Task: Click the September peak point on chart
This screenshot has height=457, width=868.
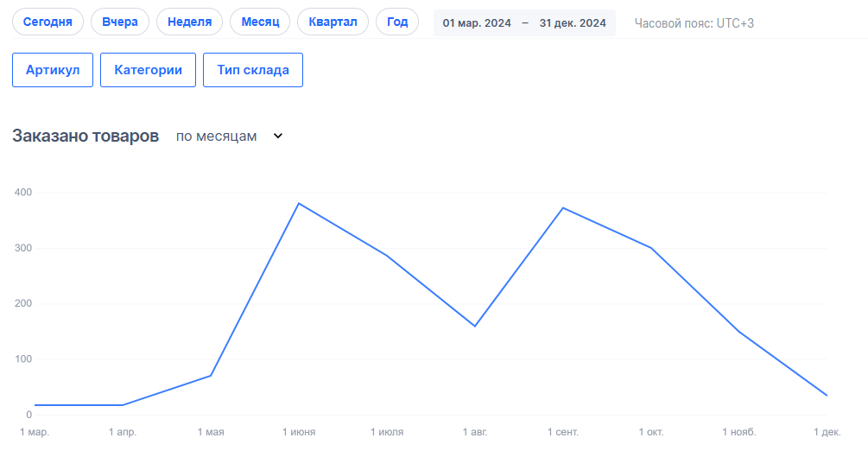Action: click(563, 207)
